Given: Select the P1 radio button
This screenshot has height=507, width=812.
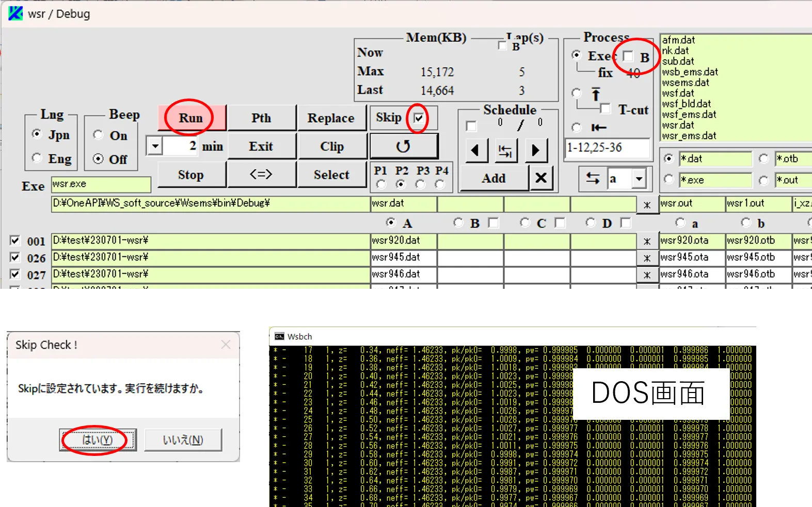Looking at the screenshot, I should [x=381, y=184].
